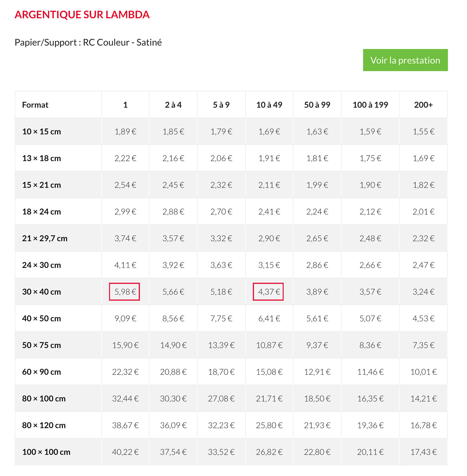Click the Papier/Support RC Couleur - Satiné text
The image size is (467, 476).
pyautogui.click(x=88, y=42)
